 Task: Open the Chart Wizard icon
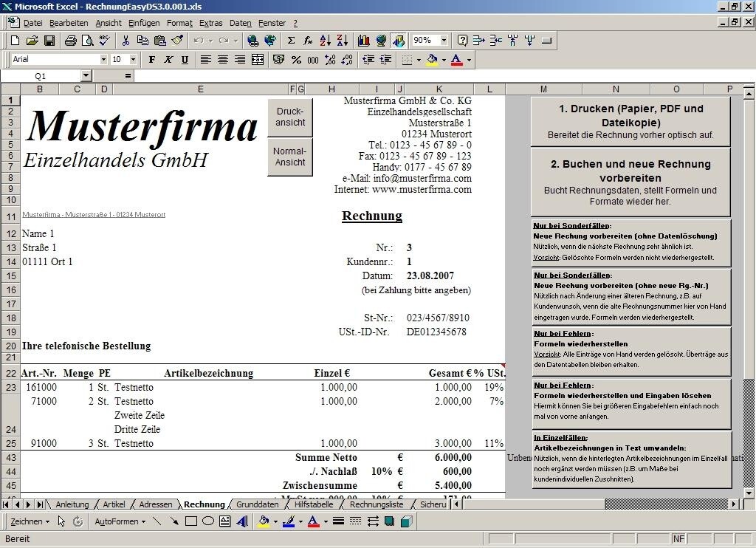click(364, 41)
